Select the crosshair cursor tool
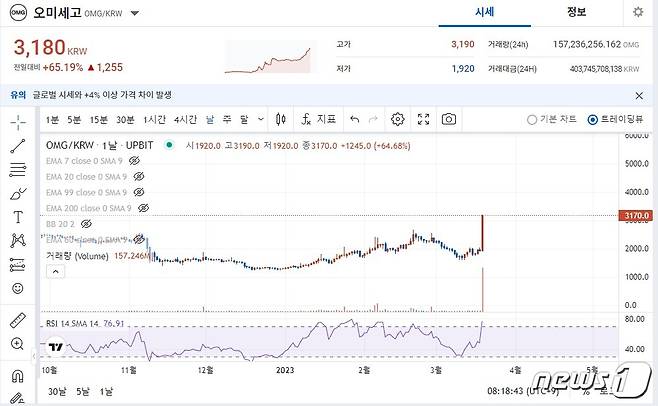658x406 pixels. (18, 122)
